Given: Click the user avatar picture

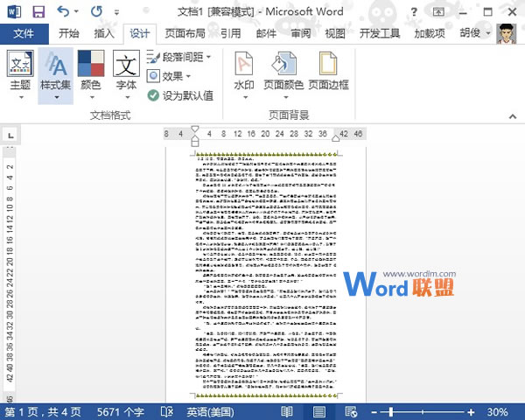Looking at the screenshot, I should tap(507, 33).
